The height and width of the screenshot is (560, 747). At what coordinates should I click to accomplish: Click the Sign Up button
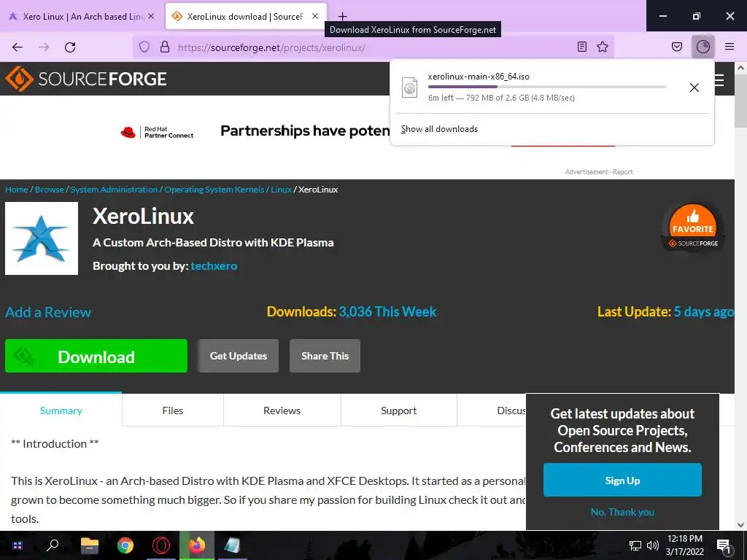tap(622, 481)
